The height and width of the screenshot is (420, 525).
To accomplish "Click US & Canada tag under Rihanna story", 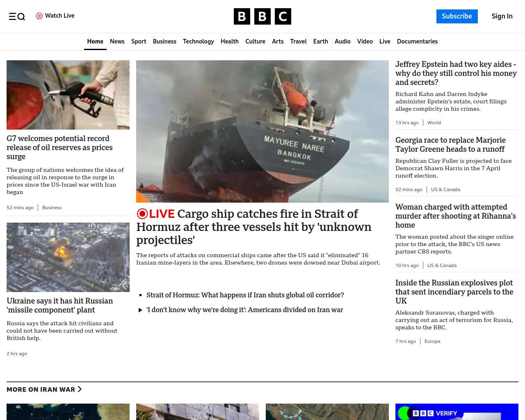I will (x=442, y=265).
